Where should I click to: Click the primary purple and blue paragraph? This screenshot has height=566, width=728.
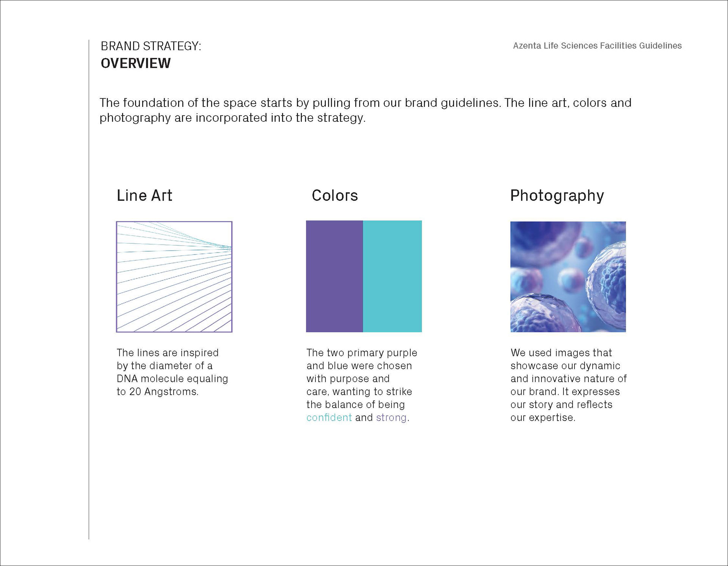[x=362, y=385]
